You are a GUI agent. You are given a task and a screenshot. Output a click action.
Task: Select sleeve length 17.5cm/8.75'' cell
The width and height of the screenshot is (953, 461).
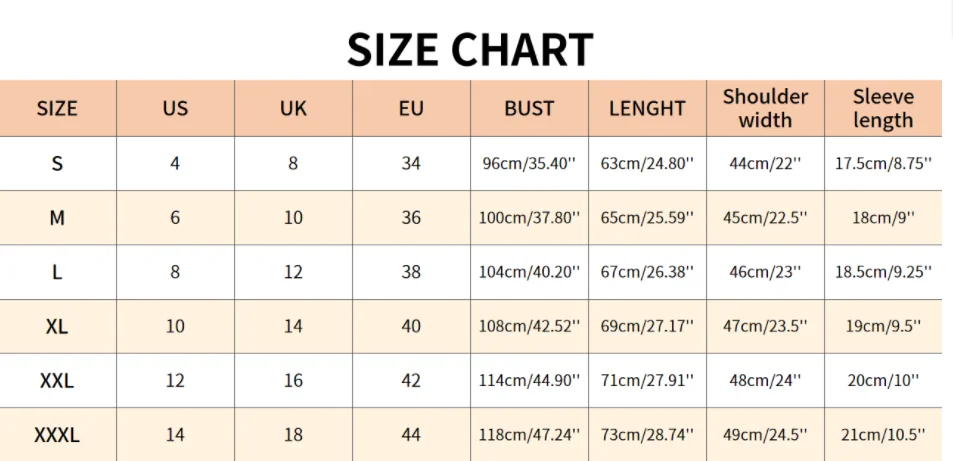883,164
